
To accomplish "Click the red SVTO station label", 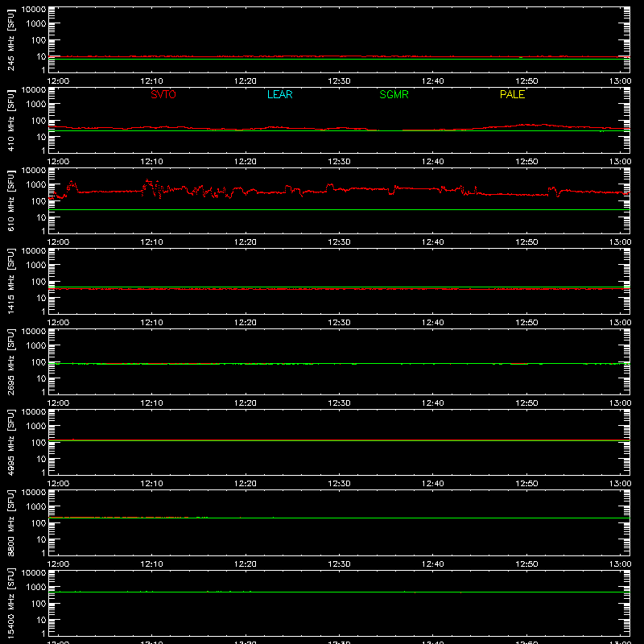I will [163, 94].
